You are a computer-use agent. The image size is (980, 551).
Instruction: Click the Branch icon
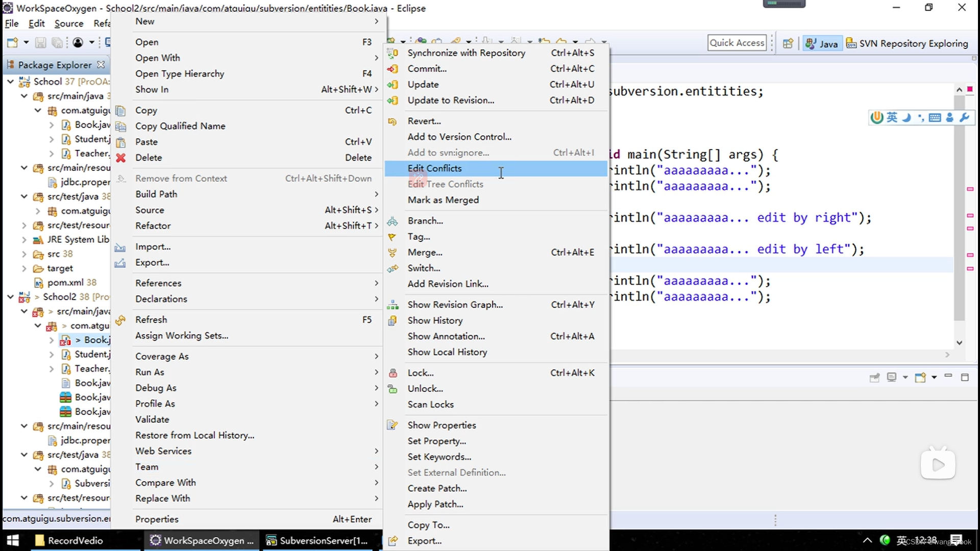pos(393,221)
